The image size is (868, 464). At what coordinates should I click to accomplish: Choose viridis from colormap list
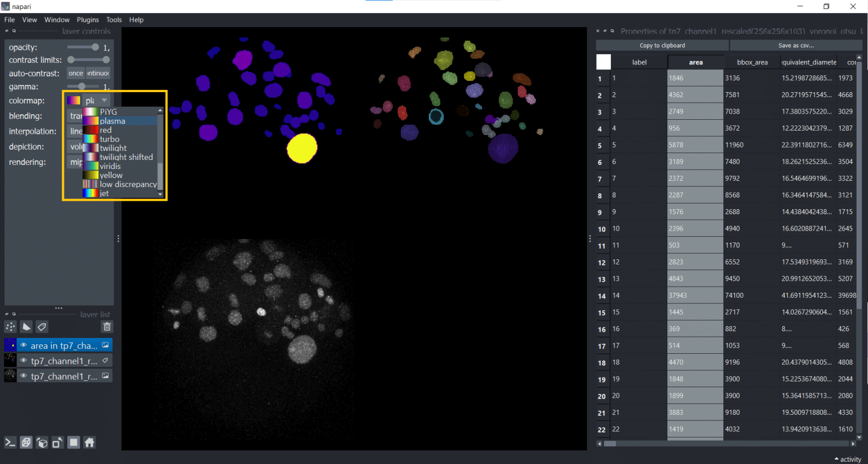coord(120,166)
